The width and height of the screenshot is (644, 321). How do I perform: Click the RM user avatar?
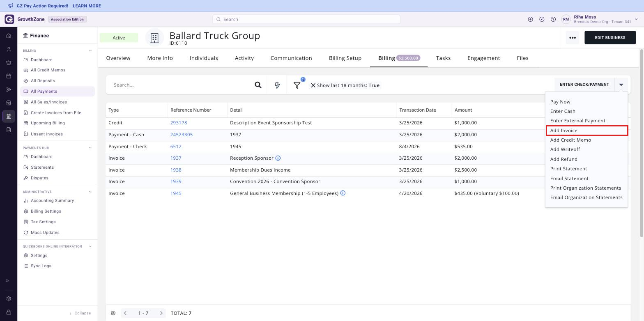pos(566,19)
